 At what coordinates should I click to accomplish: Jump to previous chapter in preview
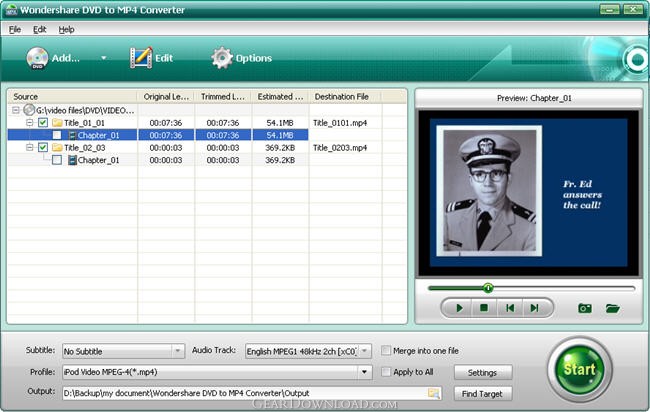coord(510,308)
